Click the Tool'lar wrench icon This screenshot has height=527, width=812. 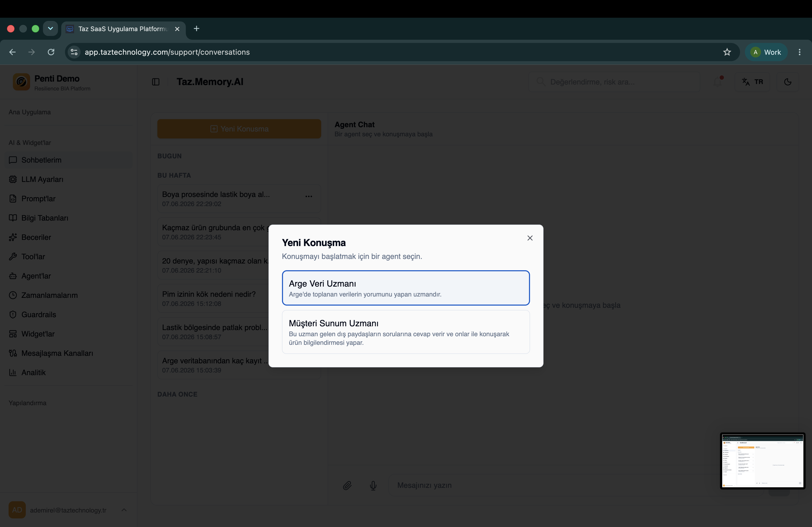click(13, 256)
